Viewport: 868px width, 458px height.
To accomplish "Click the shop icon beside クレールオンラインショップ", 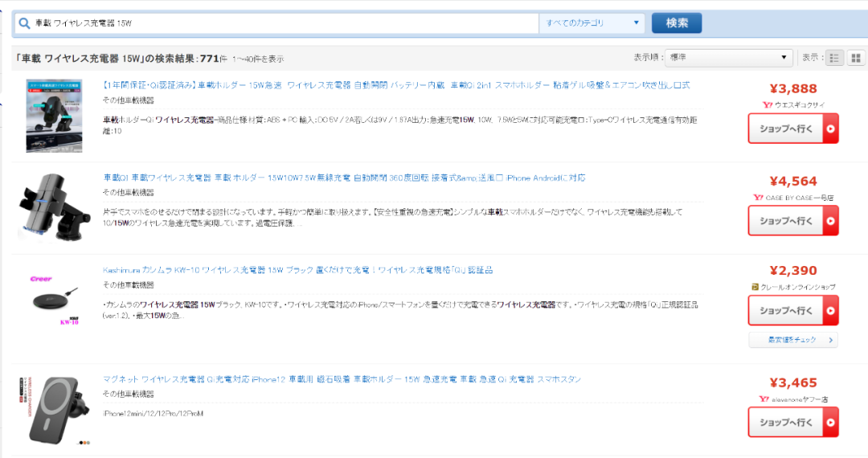I will [x=755, y=287].
